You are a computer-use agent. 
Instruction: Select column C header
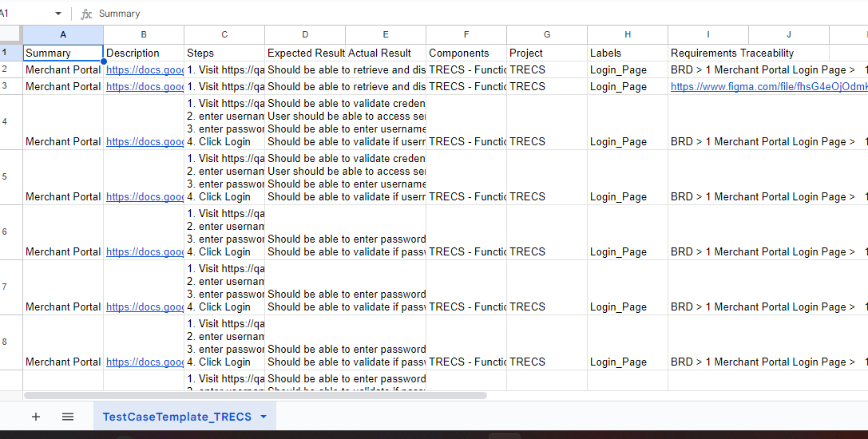pyautogui.click(x=224, y=34)
